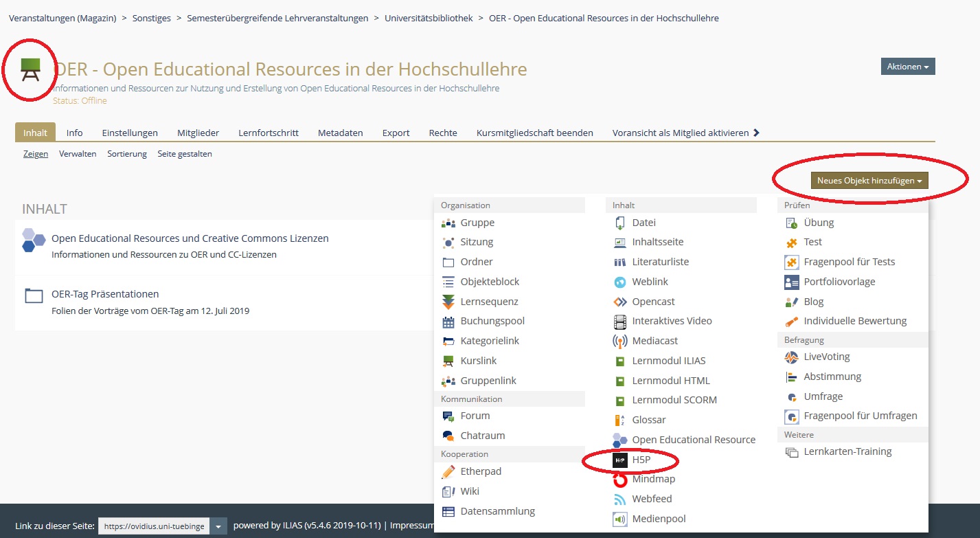Open OER-Tag Präsentationen folder link

pyautogui.click(x=105, y=294)
